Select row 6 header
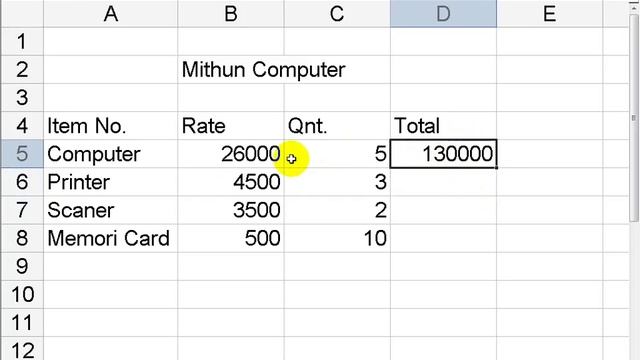The height and width of the screenshot is (360, 640). tap(22, 182)
